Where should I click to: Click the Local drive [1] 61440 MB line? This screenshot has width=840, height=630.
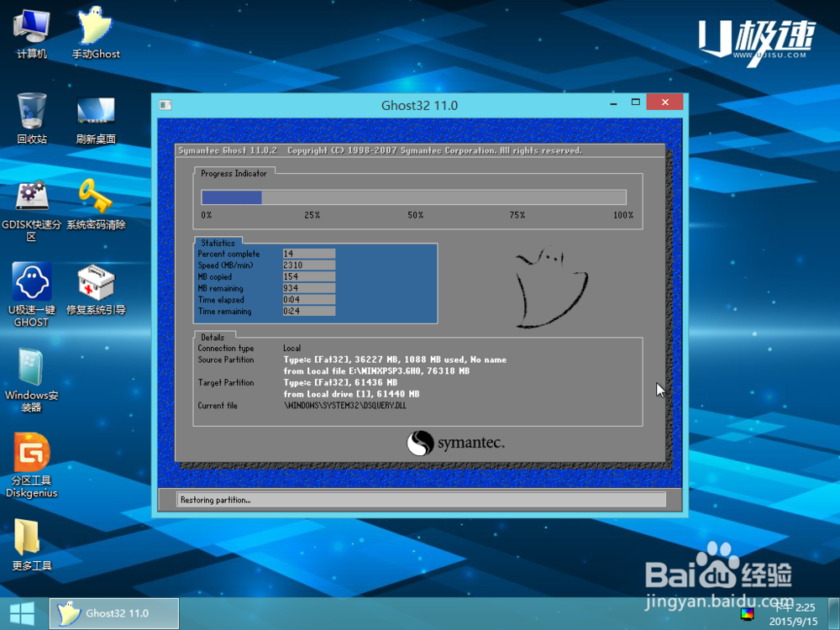pos(351,394)
